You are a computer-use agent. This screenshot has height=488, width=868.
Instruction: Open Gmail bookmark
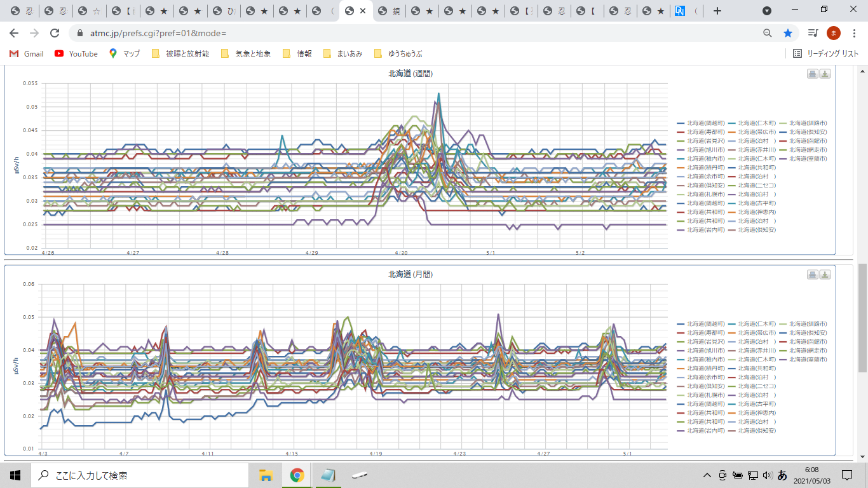pos(26,54)
